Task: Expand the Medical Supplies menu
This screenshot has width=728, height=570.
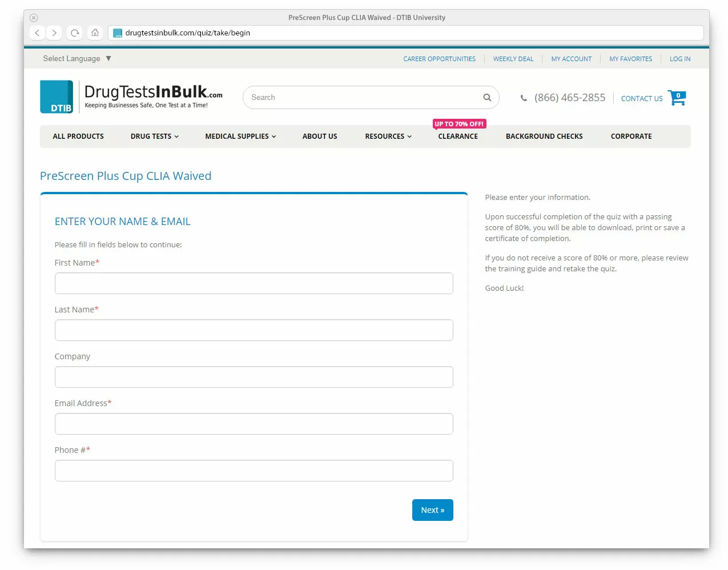Action: point(240,137)
